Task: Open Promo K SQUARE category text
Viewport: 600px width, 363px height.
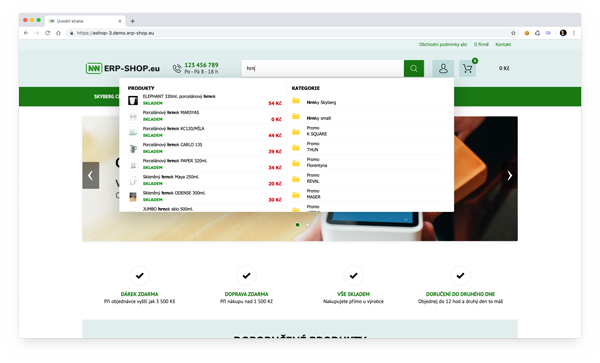Action: (x=316, y=131)
